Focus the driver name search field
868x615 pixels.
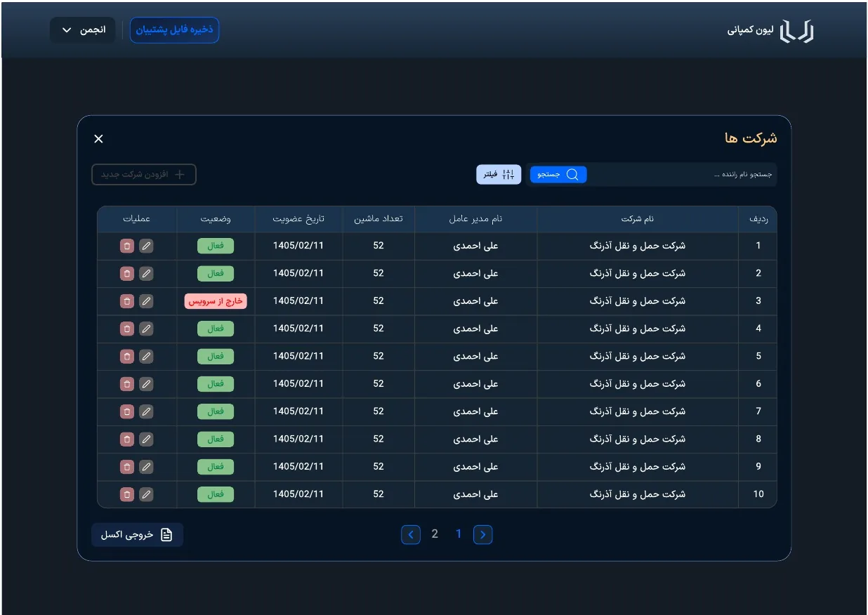[681, 174]
